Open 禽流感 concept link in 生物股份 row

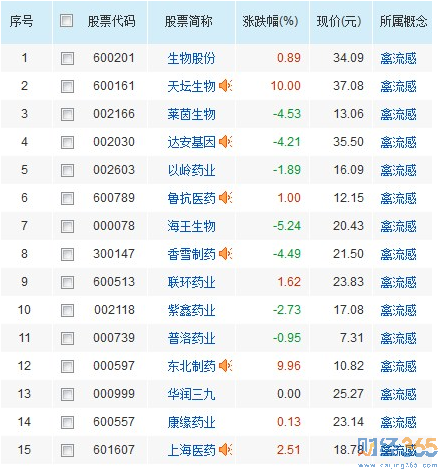(x=399, y=58)
